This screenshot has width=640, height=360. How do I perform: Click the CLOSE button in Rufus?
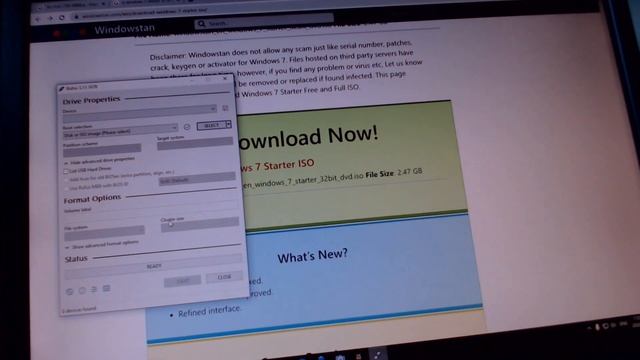coord(224,277)
